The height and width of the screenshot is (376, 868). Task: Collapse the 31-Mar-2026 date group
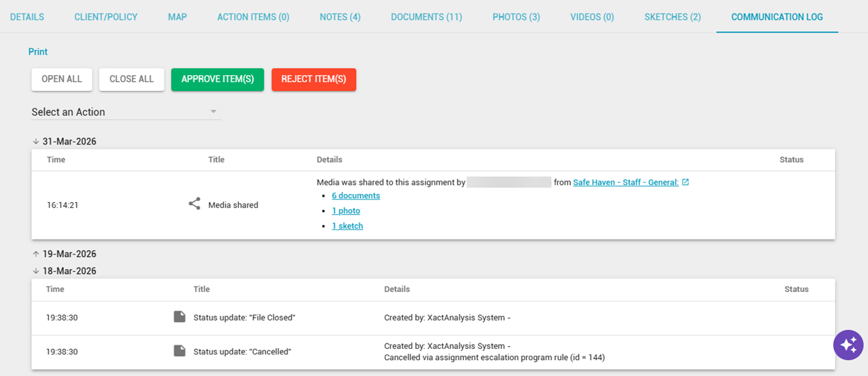36,142
